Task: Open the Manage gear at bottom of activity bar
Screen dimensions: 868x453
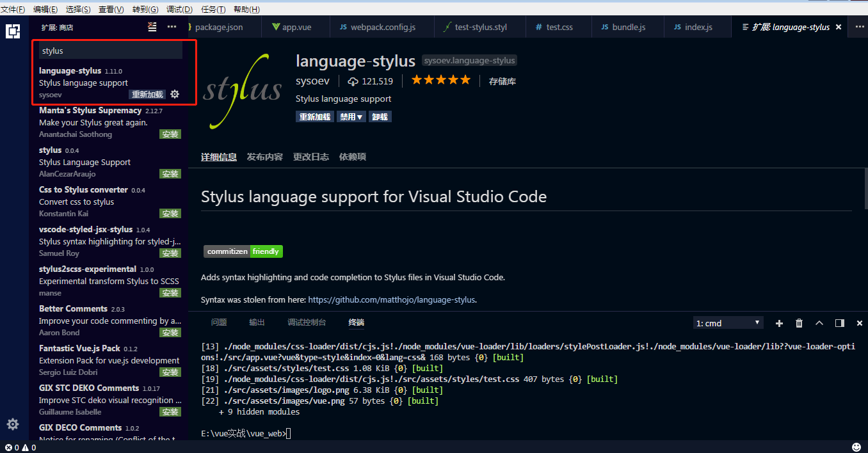Action: click(13, 424)
